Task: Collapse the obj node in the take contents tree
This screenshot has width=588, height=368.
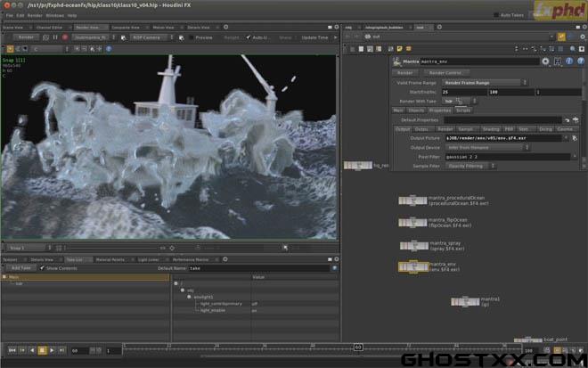Action: (183, 290)
